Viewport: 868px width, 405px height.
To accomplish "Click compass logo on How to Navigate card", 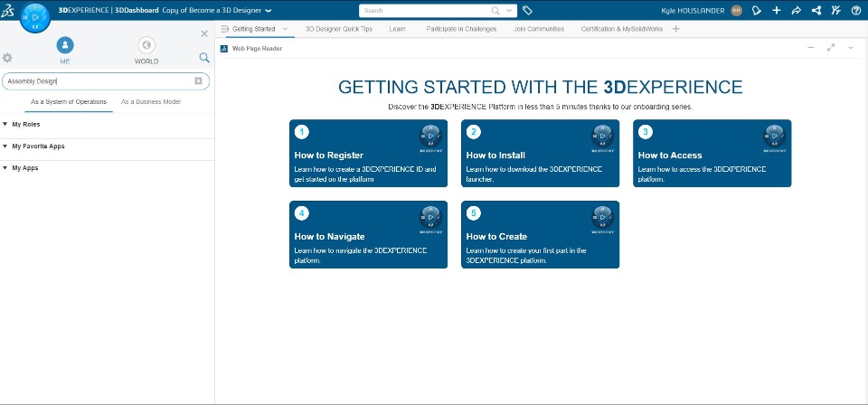I will click(x=430, y=219).
